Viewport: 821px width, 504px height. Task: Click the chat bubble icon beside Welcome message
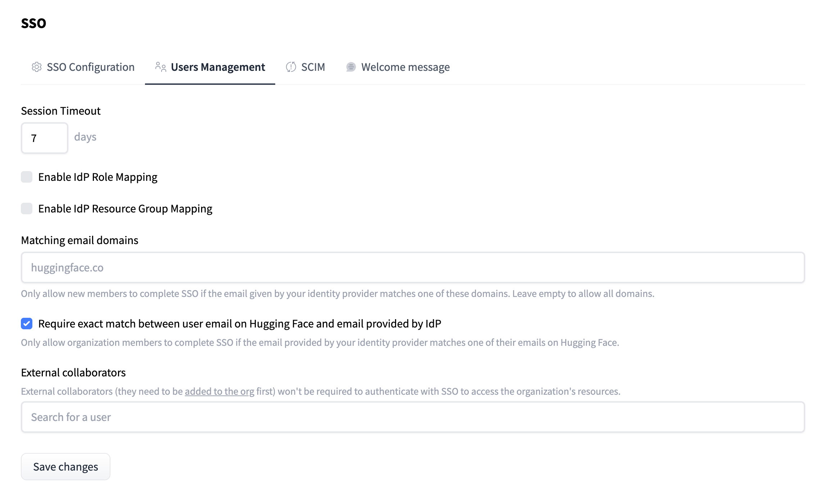(x=351, y=67)
